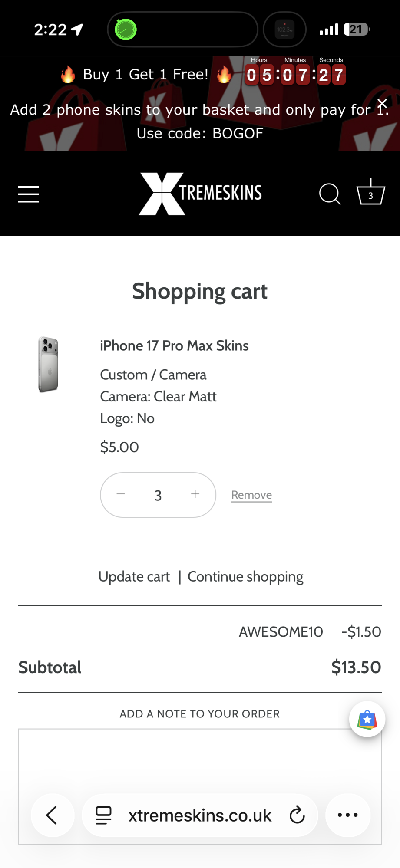
Task: Close the BOGOF promo banner
Action: [382, 103]
